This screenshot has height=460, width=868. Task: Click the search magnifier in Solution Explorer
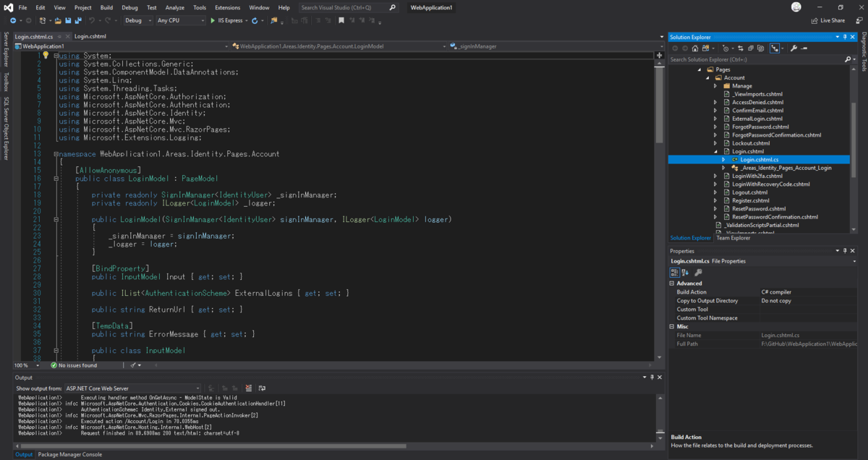click(848, 59)
